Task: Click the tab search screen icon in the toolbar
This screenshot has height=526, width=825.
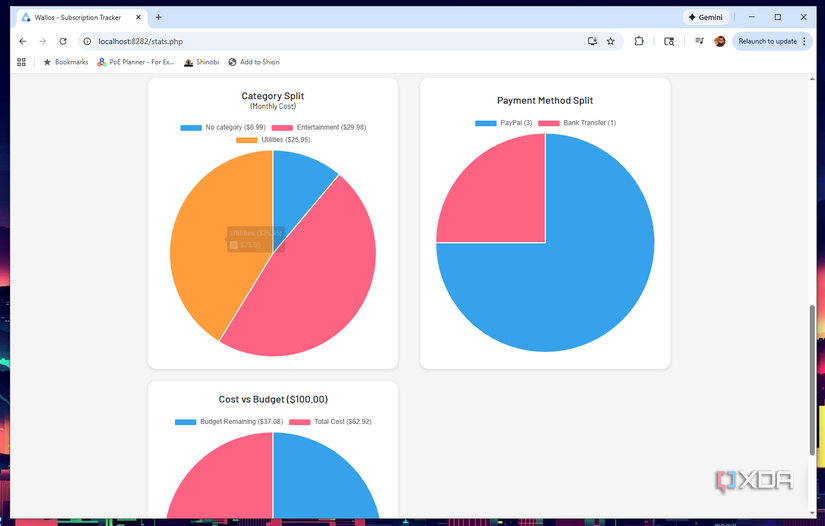Action: coord(669,41)
